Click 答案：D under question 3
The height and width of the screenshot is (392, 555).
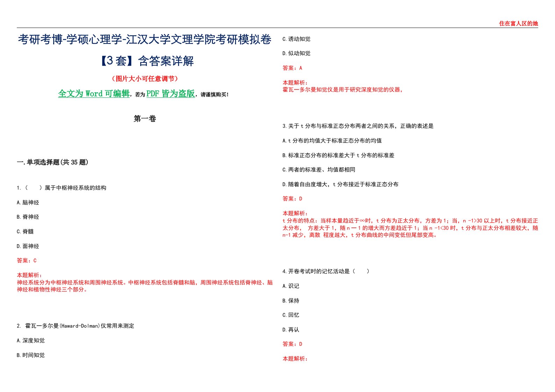click(292, 199)
